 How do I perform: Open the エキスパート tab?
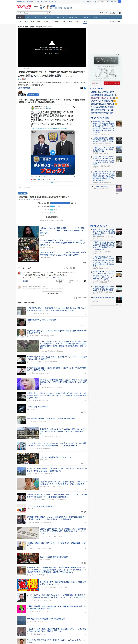48,17
